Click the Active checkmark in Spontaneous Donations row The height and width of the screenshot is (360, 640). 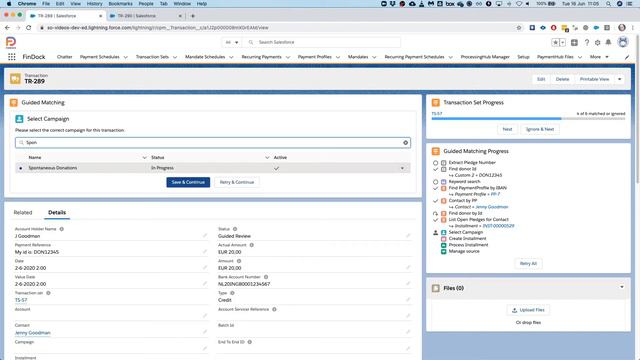[276, 168]
